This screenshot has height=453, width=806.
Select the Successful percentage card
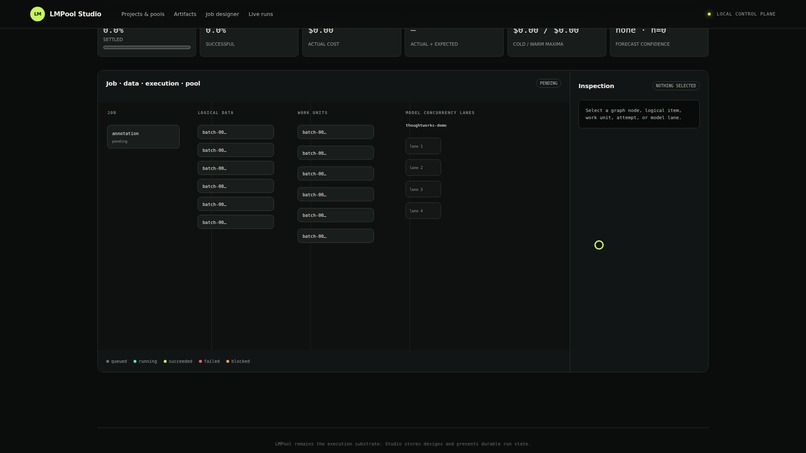point(249,40)
